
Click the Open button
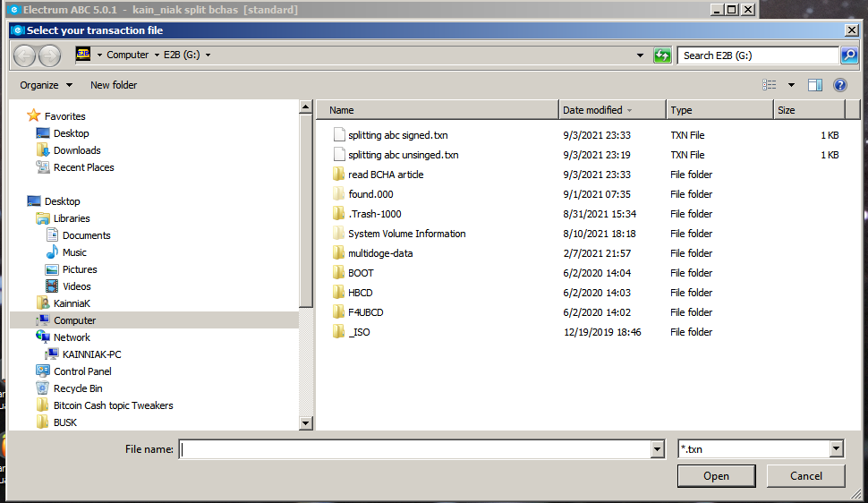[x=716, y=476]
